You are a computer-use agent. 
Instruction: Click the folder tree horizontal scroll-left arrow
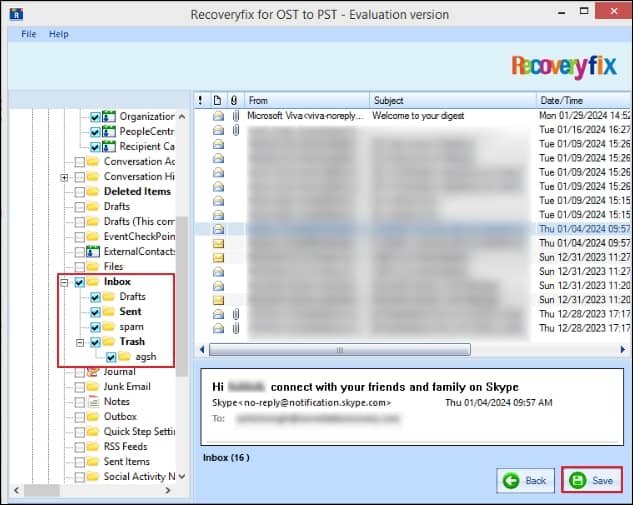(17, 490)
